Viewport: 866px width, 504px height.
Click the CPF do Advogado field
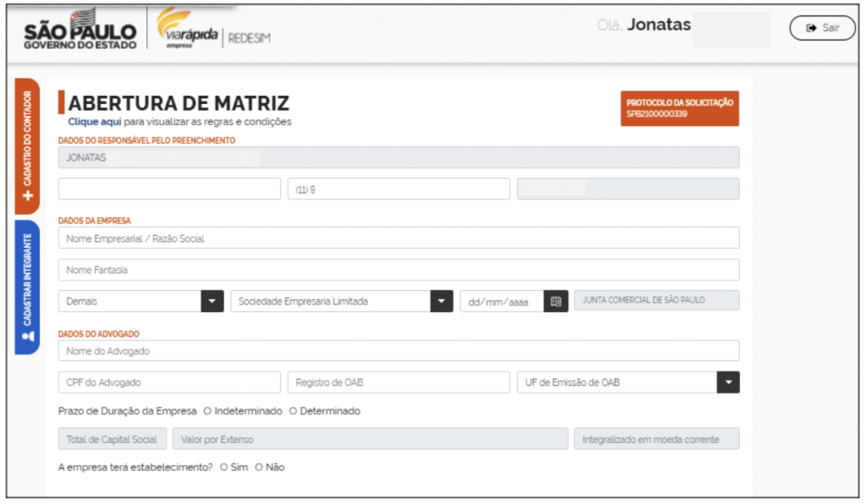click(x=169, y=382)
